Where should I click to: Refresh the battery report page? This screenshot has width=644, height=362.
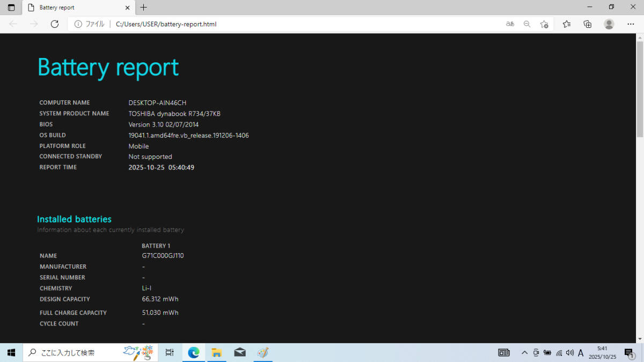coord(54,24)
